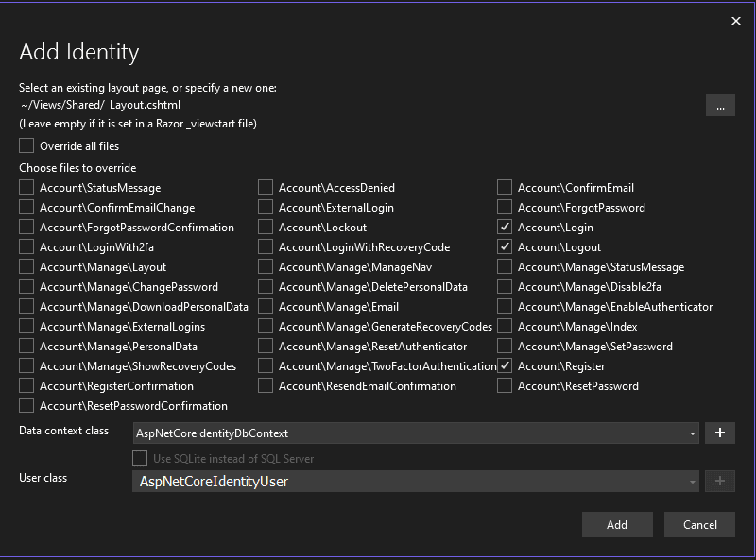Check Account\Manage\DeletePersonalData
Image resolution: width=756 pixels, height=560 pixels.
pyautogui.click(x=266, y=286)
